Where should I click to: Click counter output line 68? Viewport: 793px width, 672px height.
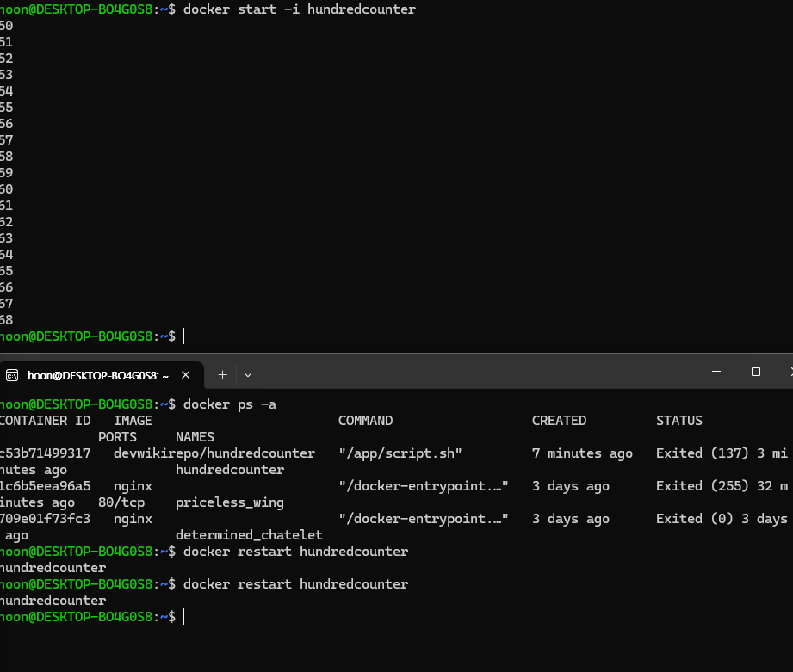click(x=7, y=320)
